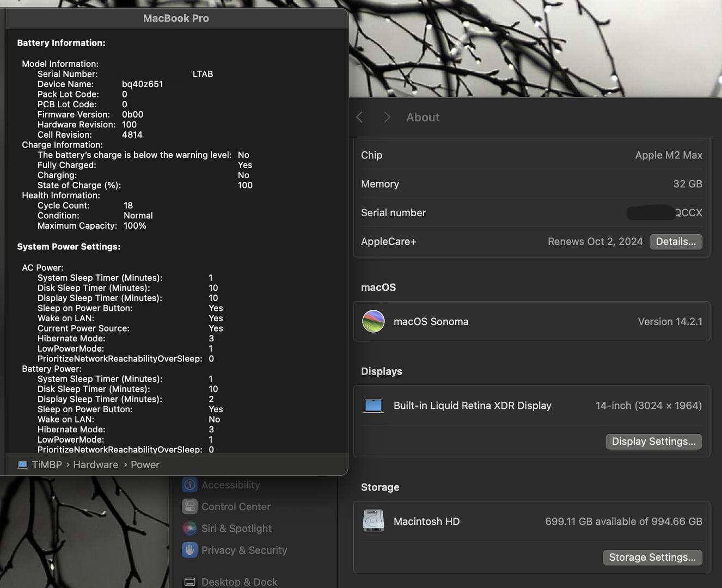
Task: Click TiMBP in the path bar
Action: (x=47, y=464)
